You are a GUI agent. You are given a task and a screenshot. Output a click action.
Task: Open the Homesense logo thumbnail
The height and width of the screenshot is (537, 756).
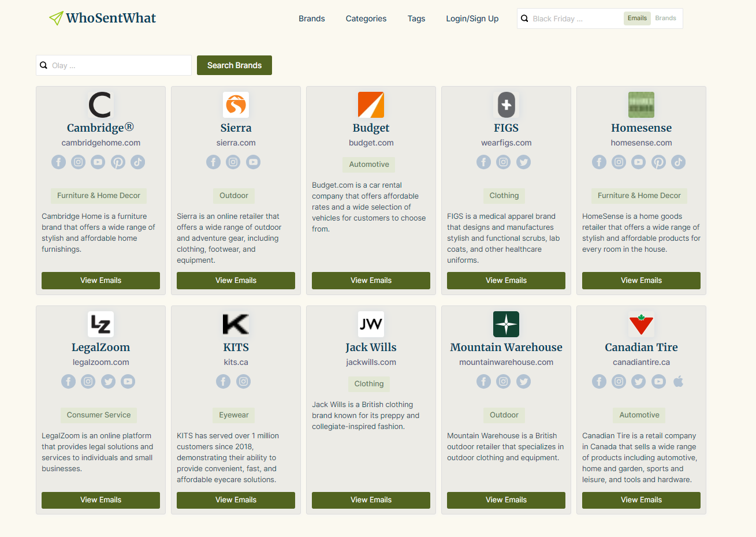point(641,105)
